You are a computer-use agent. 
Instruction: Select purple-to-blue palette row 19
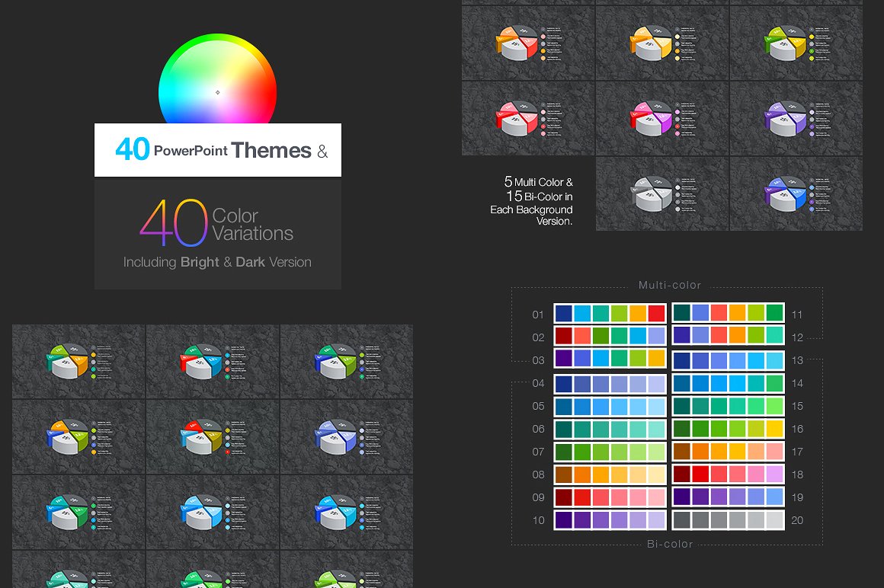pos(728,497)
